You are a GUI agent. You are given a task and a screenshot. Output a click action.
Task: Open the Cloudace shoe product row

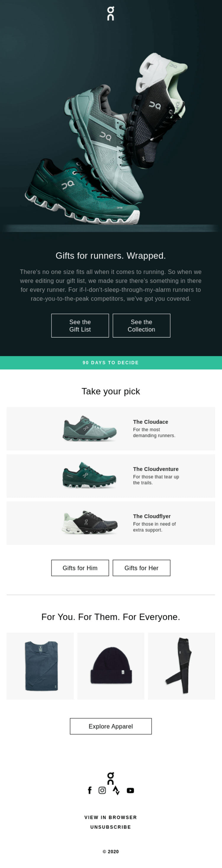pyautogui.click(x=111, y=429)
